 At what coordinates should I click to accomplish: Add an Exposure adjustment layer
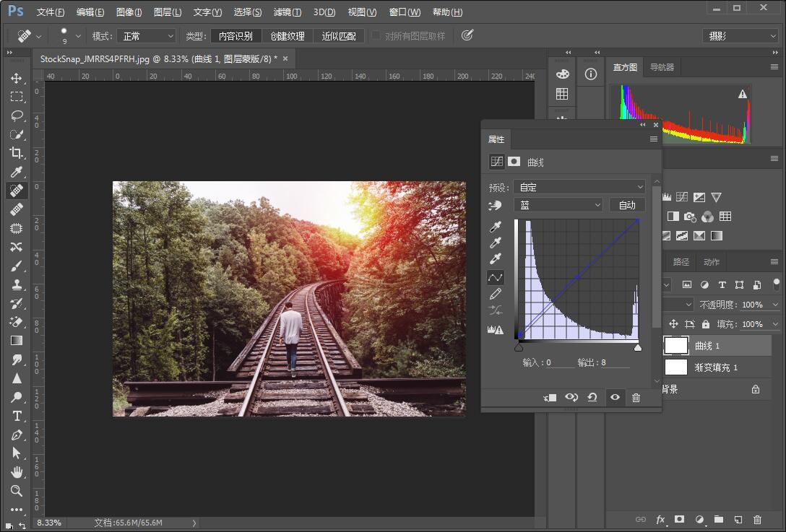tap(699, 197)
